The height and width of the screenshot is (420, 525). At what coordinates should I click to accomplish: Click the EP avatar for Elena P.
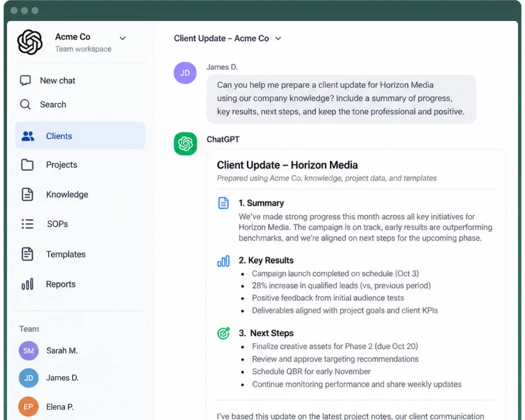click(28, 407)
